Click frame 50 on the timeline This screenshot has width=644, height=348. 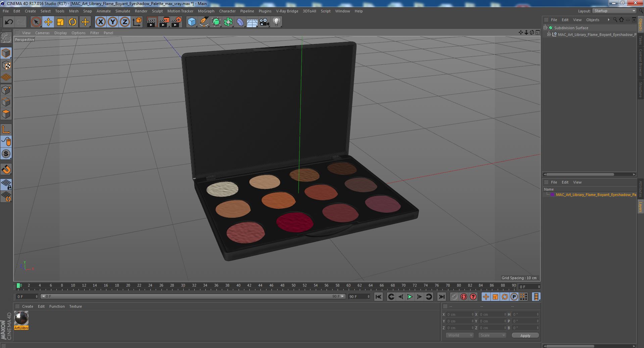(293, 286)
